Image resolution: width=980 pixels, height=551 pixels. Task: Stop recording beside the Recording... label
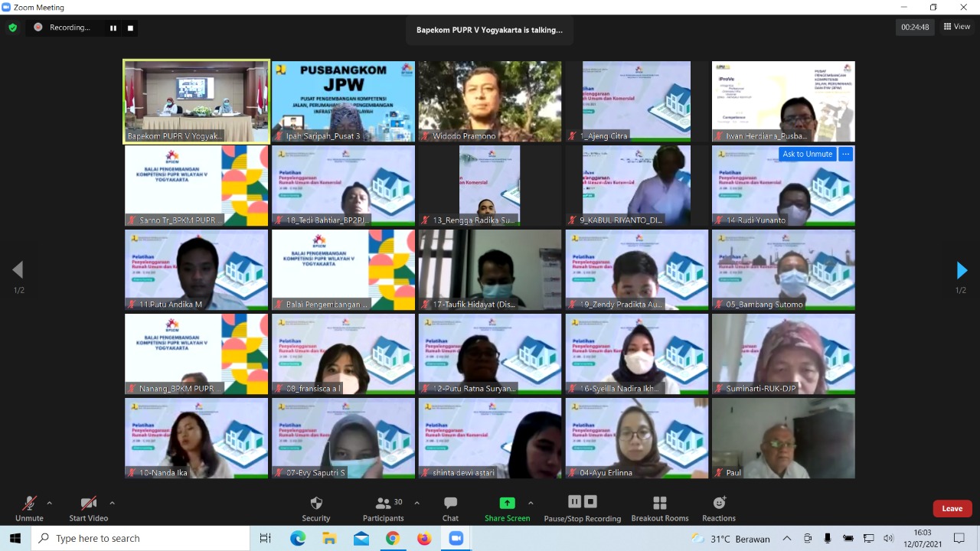130,28
